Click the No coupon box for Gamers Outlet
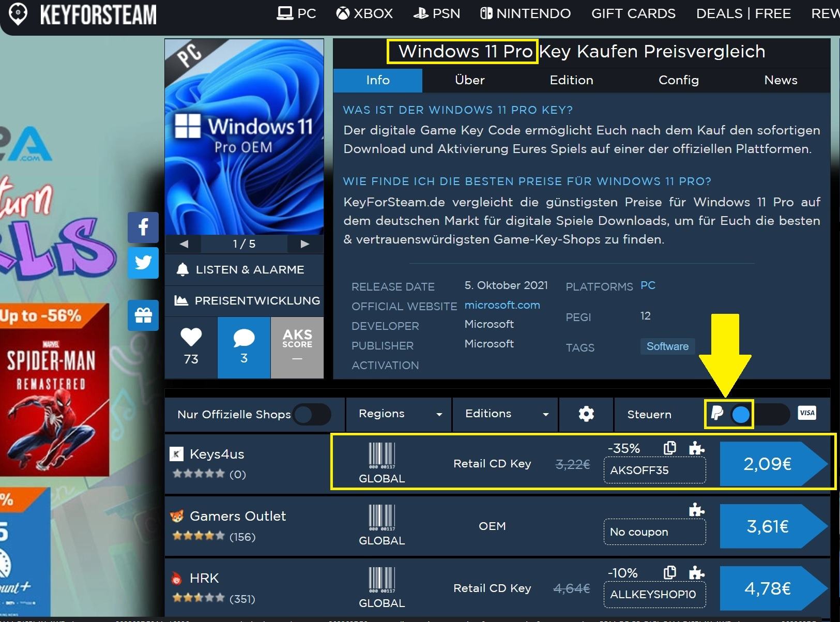 click(654, 532)
